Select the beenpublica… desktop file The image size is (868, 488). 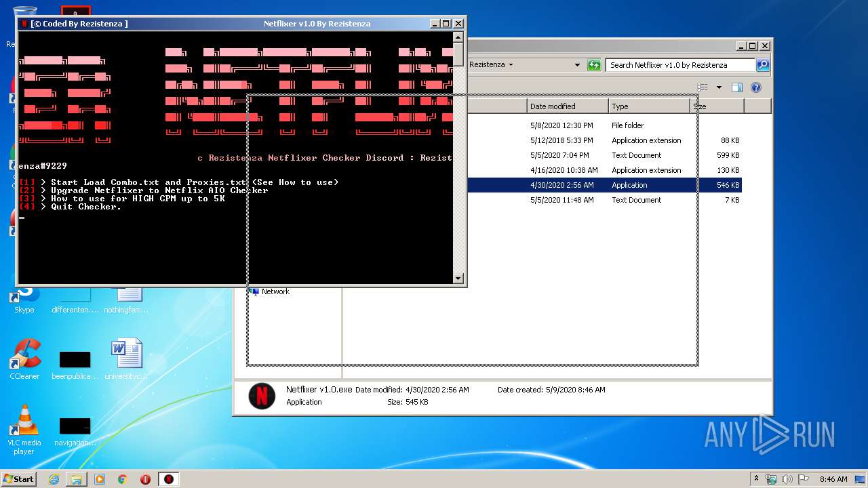(x=75, y=365)
